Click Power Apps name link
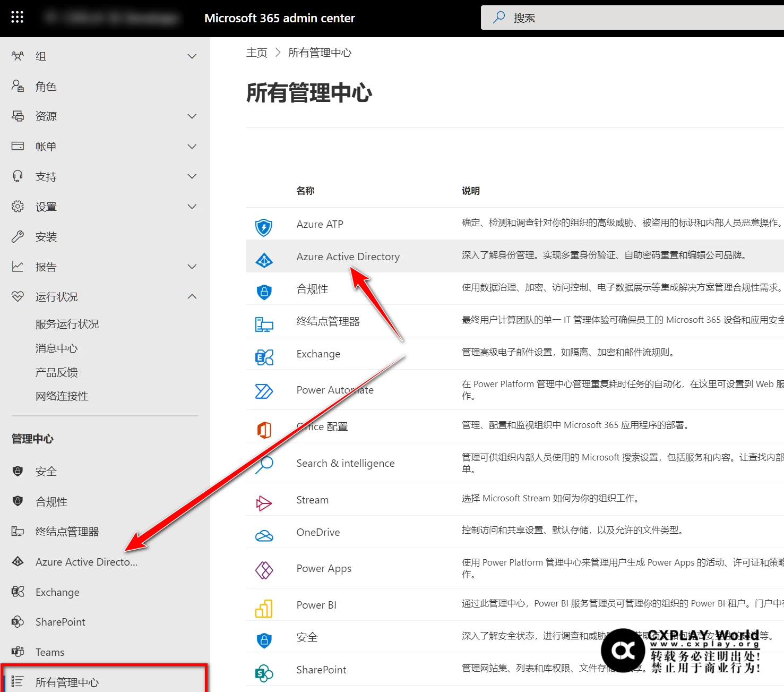 pos(324,568)
